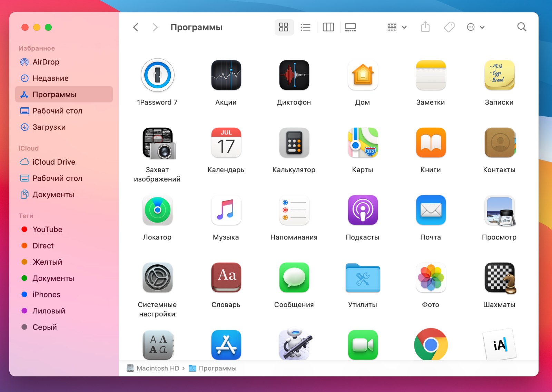Select the red YouTube tag
552x392 pixels.
pyautogui.click(x=64, y=229)
